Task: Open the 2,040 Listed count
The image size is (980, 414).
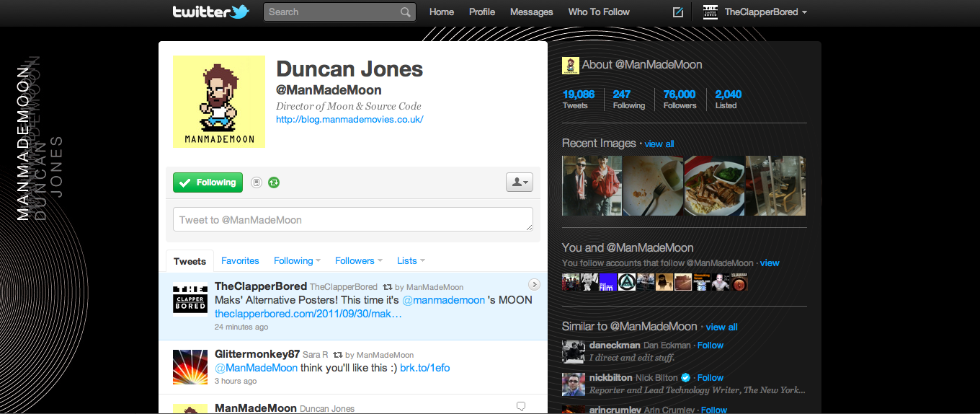Action: [728, 99]
